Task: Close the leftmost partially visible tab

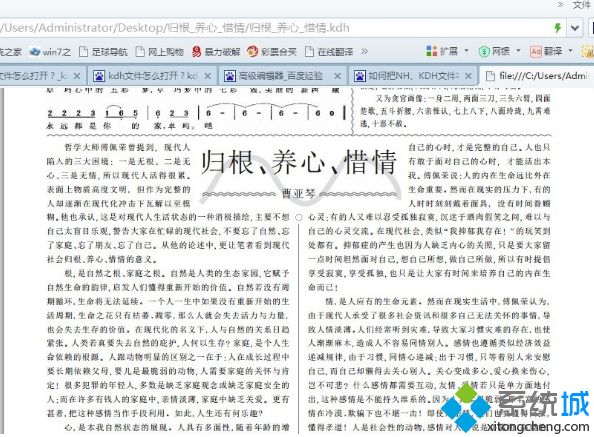Action: coord(77,76)
